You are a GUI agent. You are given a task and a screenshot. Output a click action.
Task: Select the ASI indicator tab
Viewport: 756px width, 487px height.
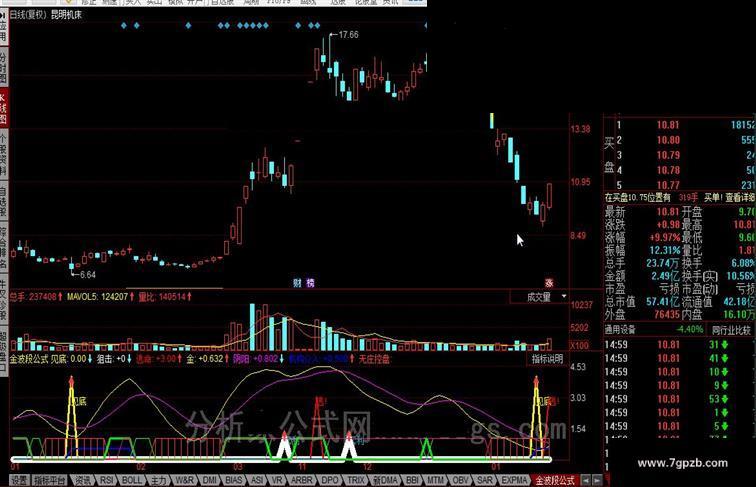[x=257, y=480]
